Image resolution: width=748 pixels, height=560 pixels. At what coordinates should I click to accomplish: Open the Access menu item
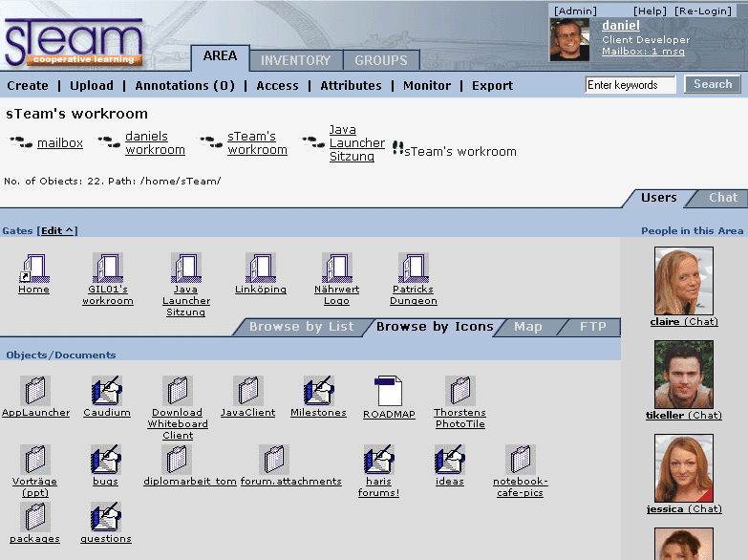[277, 85]
